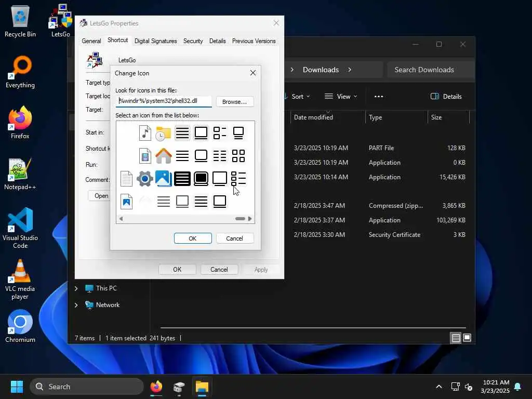Open the Everything search shortcut
The image size is (532, 399).
point(20,72)
